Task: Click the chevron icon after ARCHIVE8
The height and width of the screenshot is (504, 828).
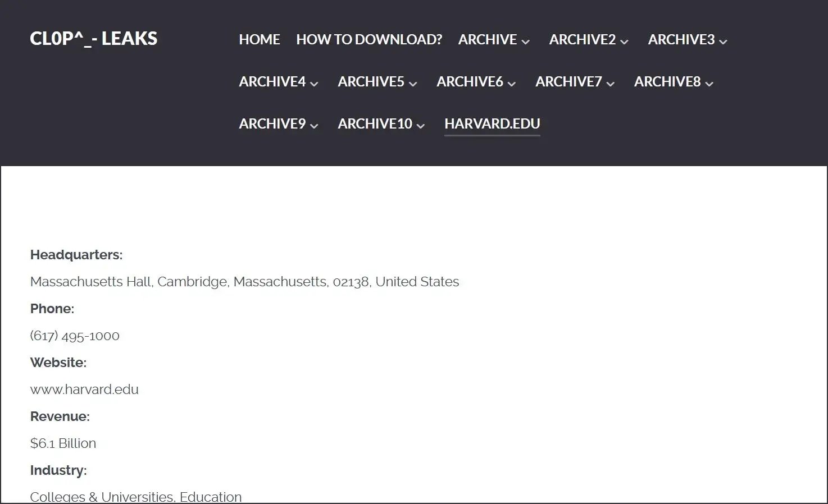Action: coord(709,84)
